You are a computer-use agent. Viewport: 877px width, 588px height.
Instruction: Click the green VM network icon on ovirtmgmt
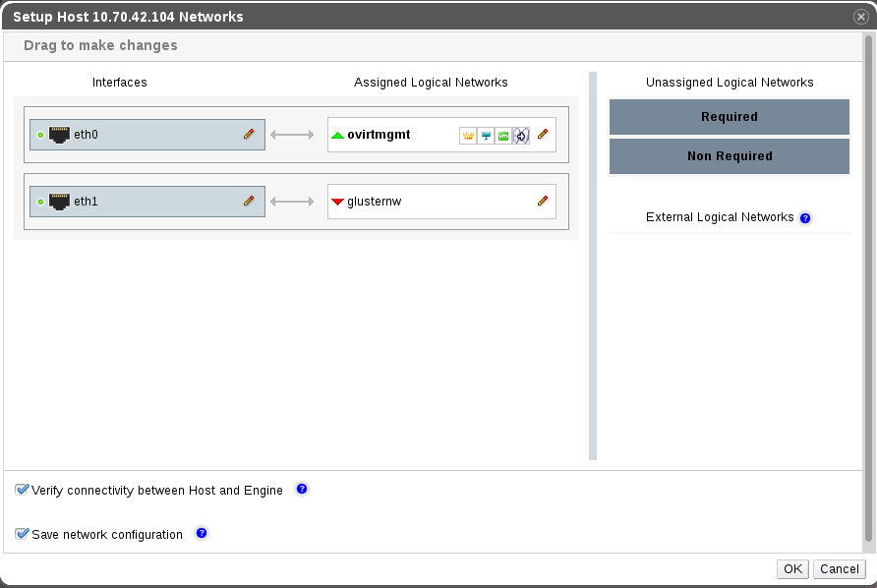pos(503,136)
